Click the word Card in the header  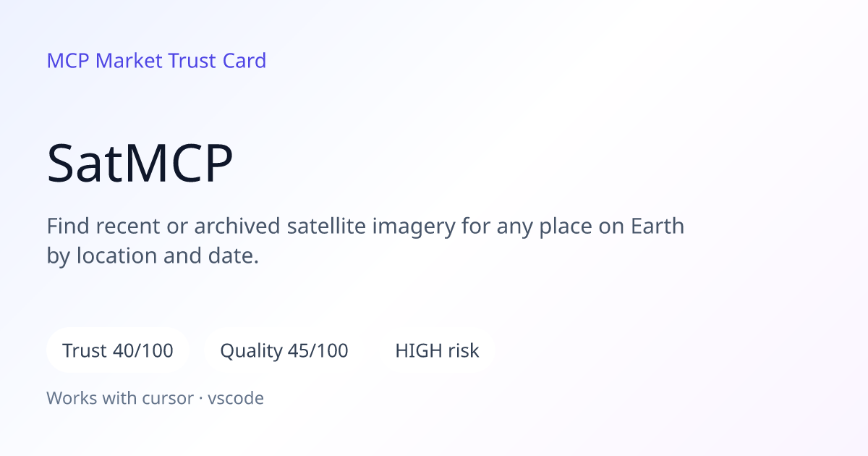(244, 61)
